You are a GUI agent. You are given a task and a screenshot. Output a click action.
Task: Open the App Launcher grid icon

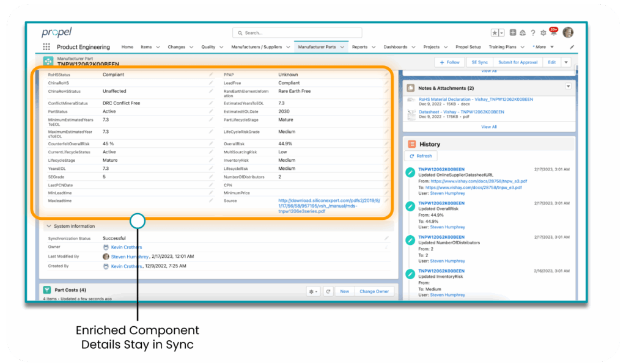(46, 47)
